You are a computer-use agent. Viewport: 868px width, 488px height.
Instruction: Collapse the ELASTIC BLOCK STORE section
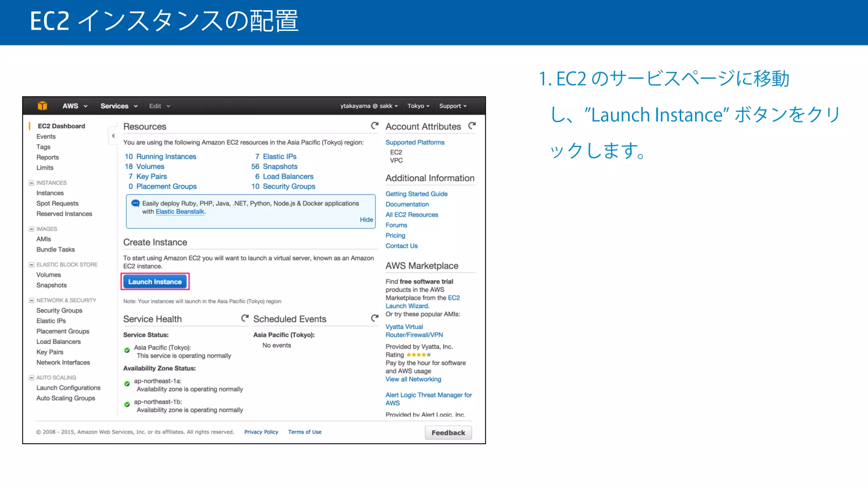31,265
